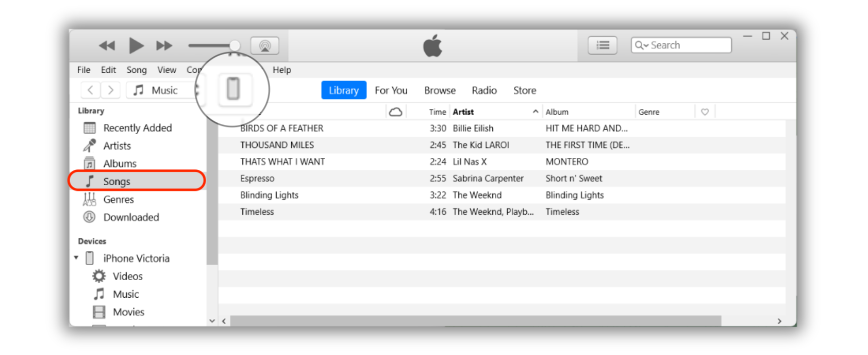Toggle Artist sort direction arrow
Viewport: 868px width, 355px height.
pyautogui.click(x=536, y=111)
